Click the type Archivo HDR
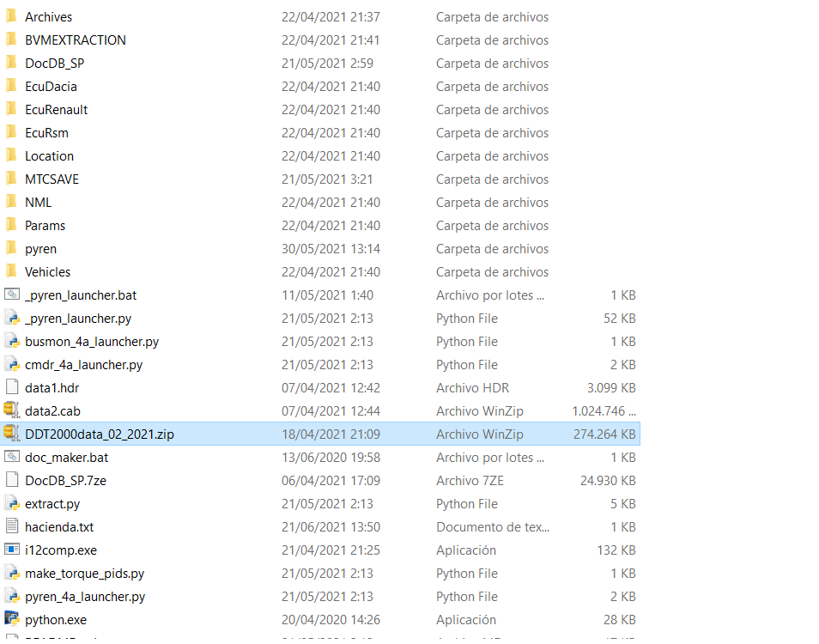 pyautogui.click(x=472, y=387)
